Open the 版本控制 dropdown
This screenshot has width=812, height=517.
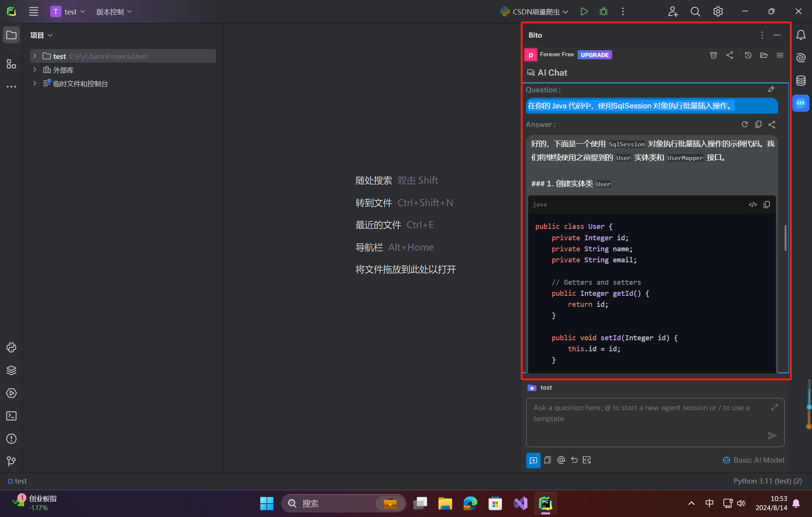point(114,12)
